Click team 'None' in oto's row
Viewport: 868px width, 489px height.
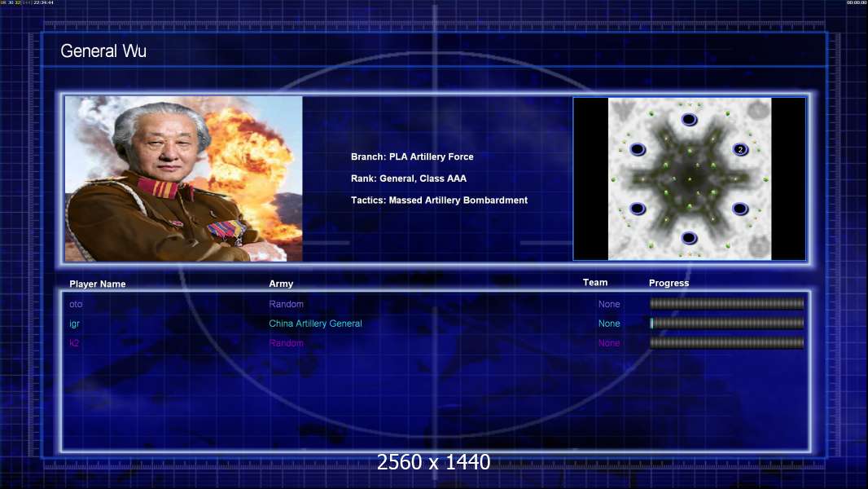609,304
